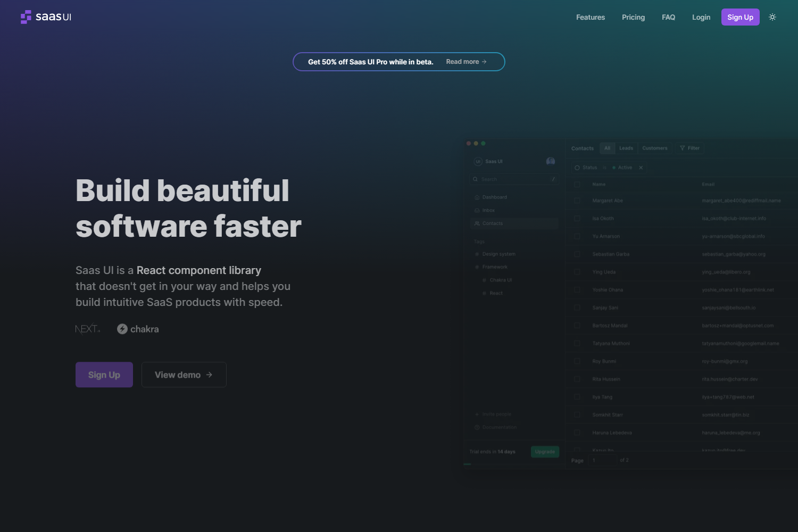Tick the checkbox for Margaret Abe
This screenshot has width=798, height=532.
(x=578, y=201)
